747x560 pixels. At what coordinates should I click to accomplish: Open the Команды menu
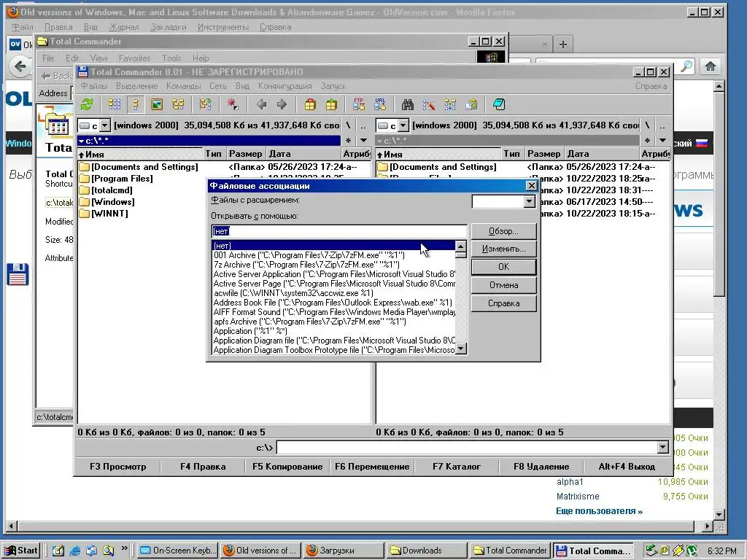coord(183,86)
